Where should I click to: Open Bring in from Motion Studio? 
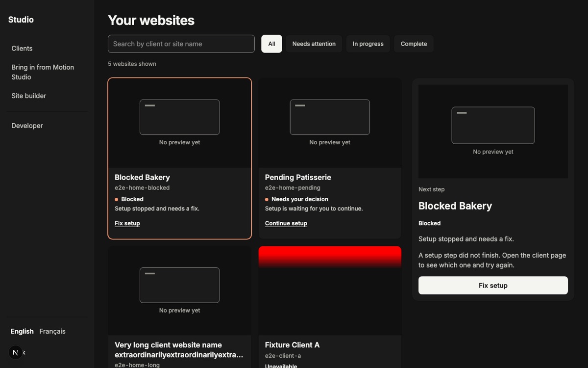43,72
